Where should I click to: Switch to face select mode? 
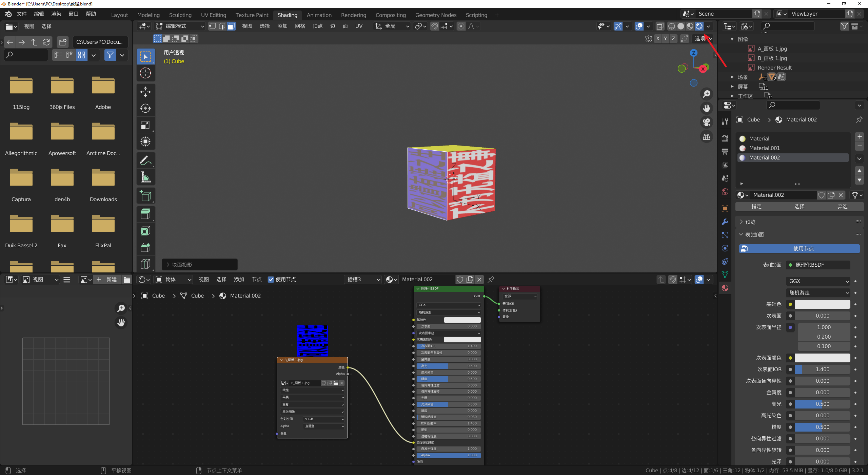coord(231,26)
